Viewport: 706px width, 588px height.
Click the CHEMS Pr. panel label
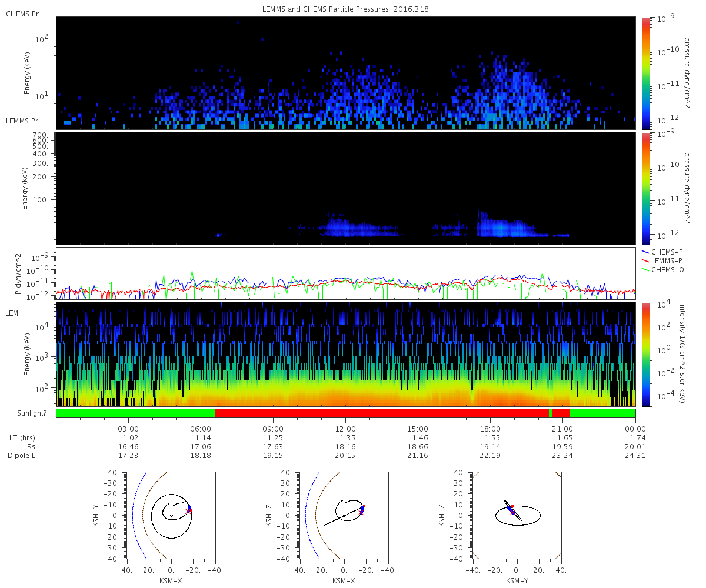pos(23,14)
